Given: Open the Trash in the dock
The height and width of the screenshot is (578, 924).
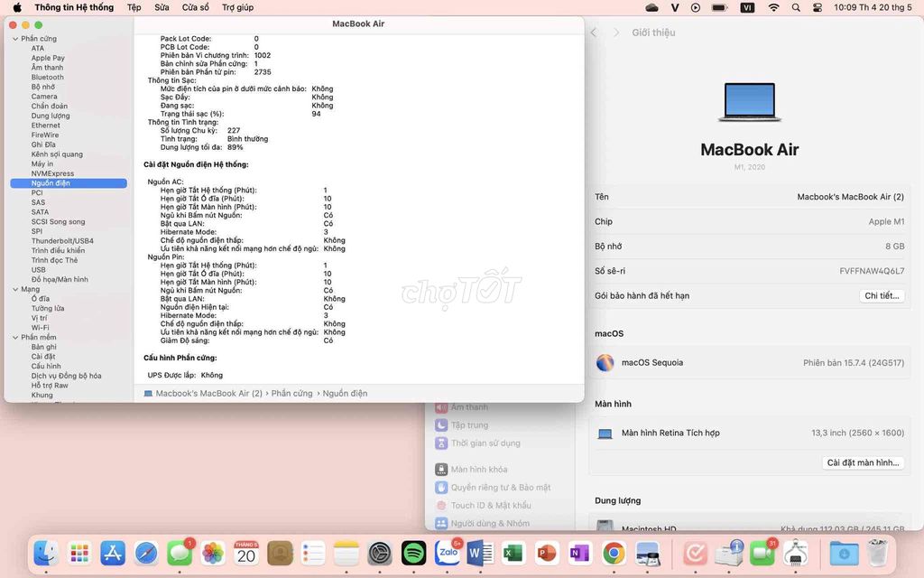Looking at the screenshot, I should 877,554.
